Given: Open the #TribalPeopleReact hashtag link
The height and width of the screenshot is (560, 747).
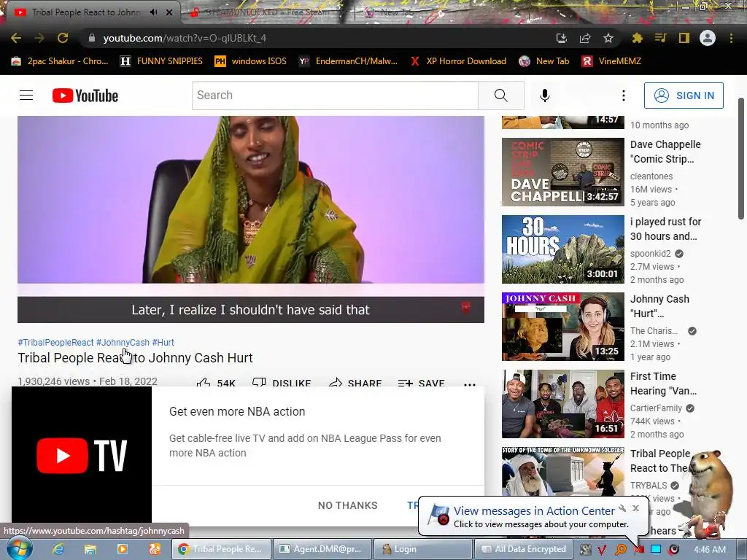Looking at the screenshot, I should (x=55, y=343).
